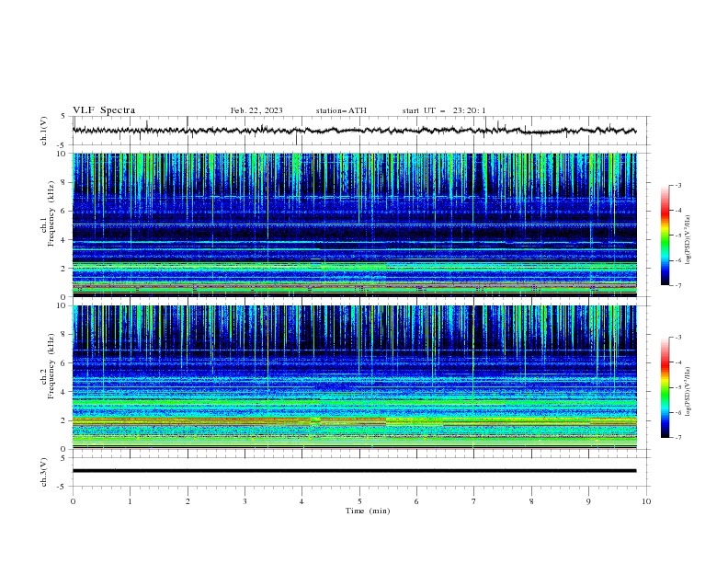Click the ch.1 voltage waveform trace
728x563 pixels.
tap(354, 131)
